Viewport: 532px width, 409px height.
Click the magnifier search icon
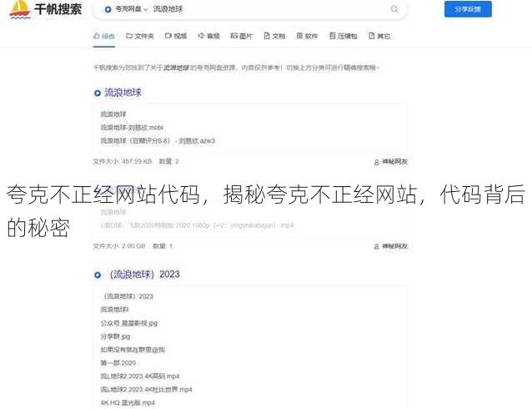394,9
